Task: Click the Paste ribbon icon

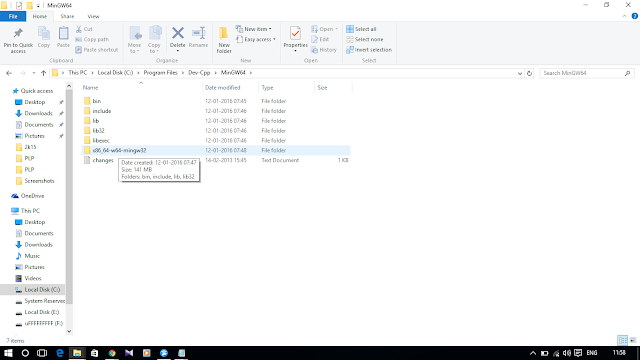Action: (63, 33)
